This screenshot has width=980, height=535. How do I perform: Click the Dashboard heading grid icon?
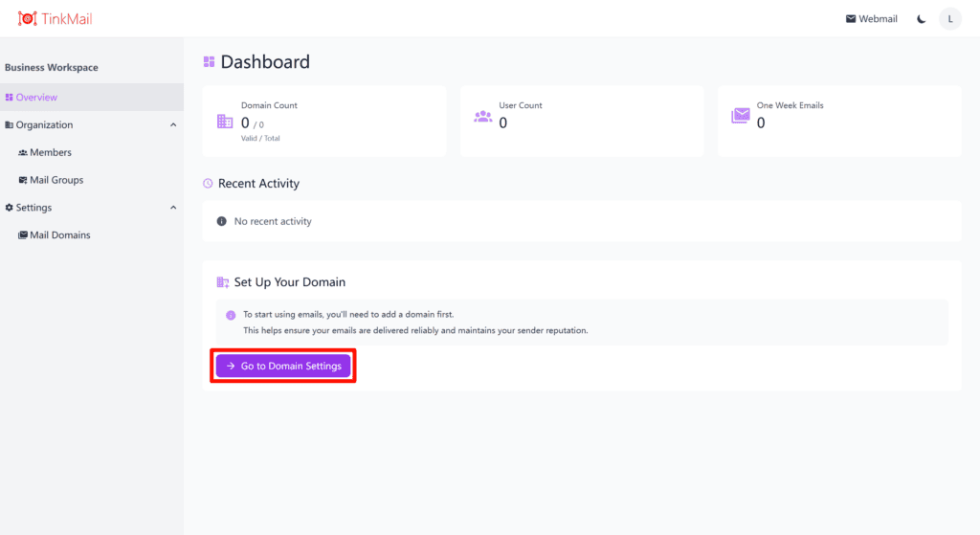[209, 62]
